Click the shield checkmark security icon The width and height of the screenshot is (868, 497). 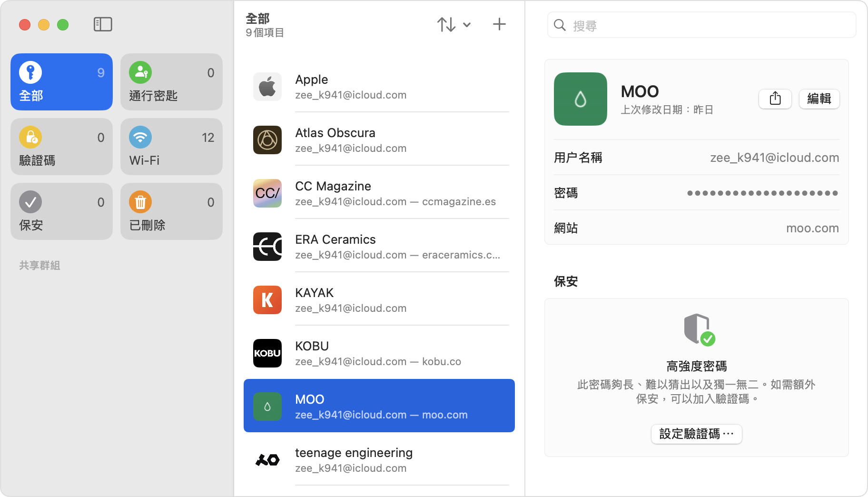699,329
